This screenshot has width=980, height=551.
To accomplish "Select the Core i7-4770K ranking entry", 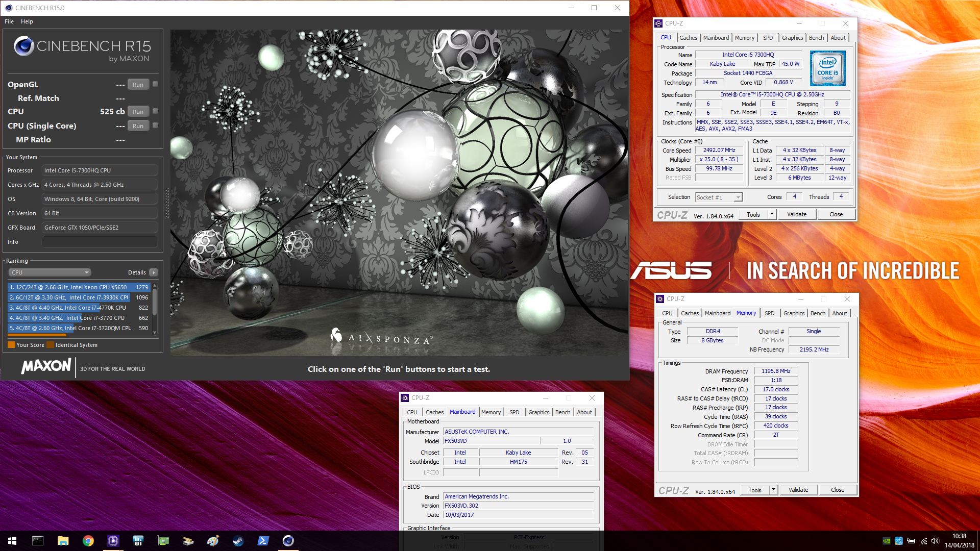I will pyautogui.click(x=79, y=308).
